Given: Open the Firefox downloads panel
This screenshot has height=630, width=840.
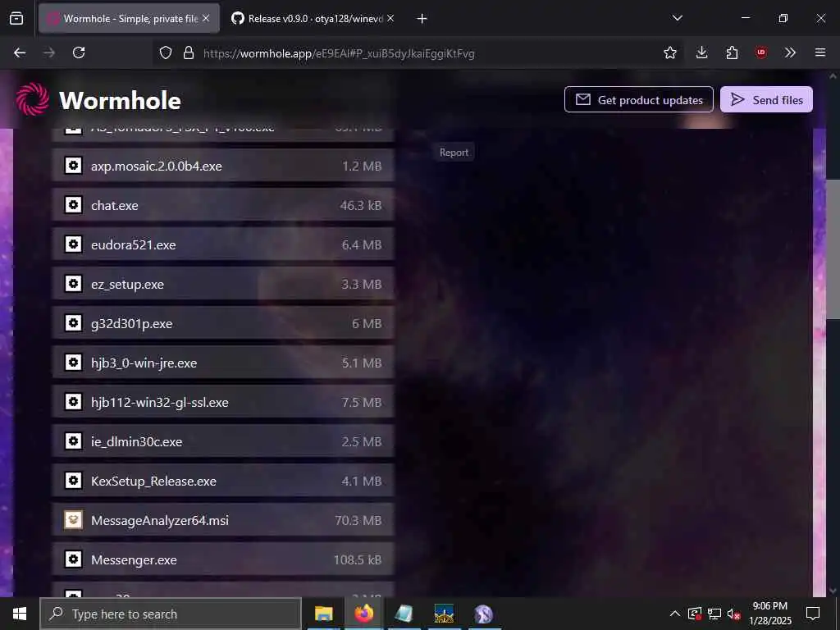Looking at the screenshot, I should 702,52.
